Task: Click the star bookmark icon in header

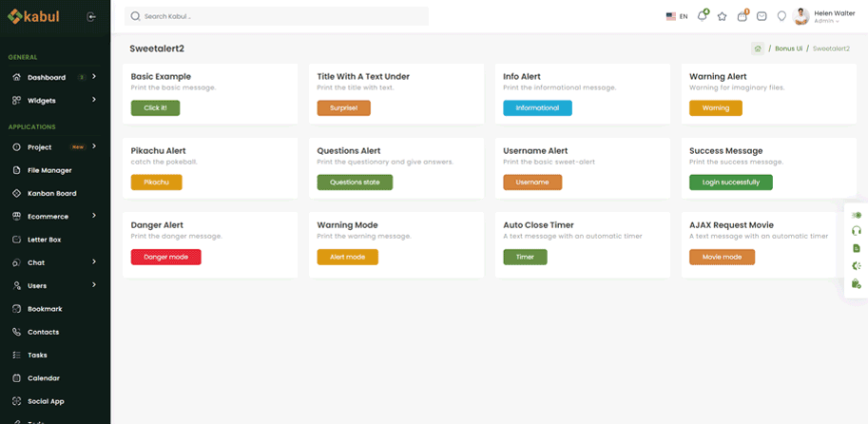Action: coord(722,16)
